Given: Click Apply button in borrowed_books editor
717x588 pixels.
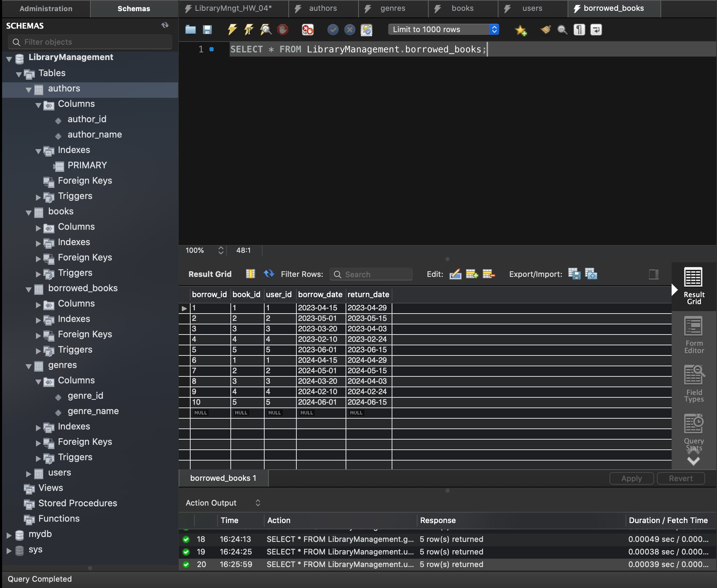Looking at the screenshot, I should (631, 478).
